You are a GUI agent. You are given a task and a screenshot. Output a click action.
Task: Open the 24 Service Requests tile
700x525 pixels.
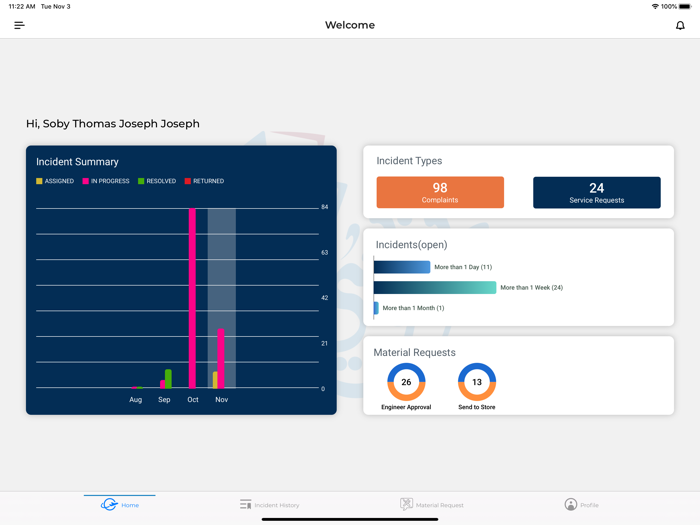click(596, 192)
